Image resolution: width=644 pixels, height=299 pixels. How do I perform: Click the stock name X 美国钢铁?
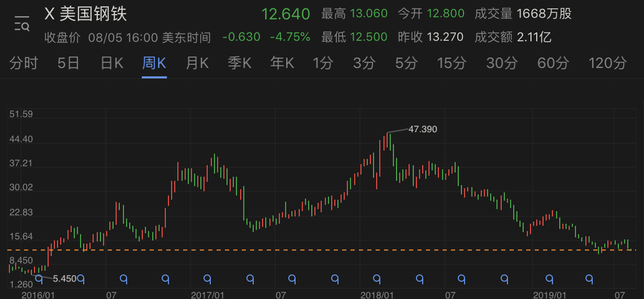click(86, 14)
